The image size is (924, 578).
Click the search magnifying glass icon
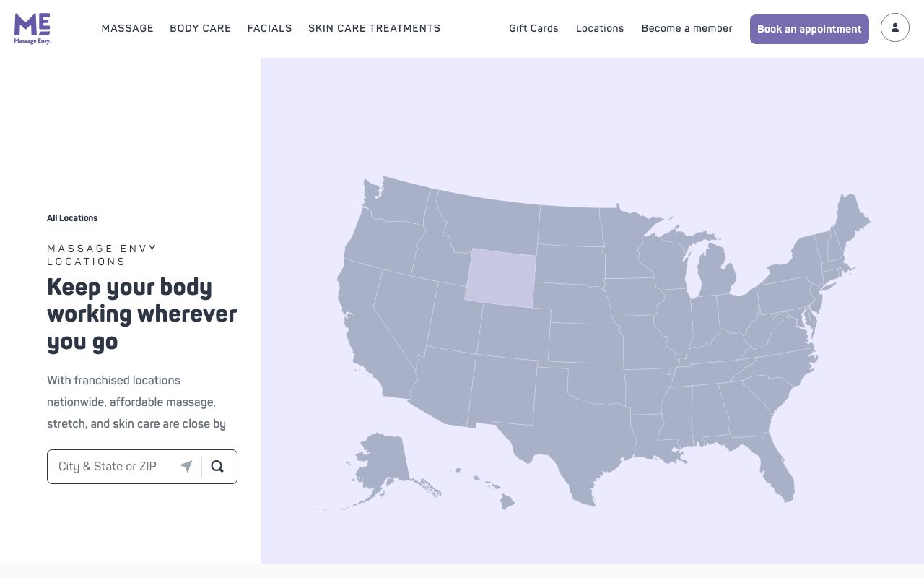coord(217,467)
